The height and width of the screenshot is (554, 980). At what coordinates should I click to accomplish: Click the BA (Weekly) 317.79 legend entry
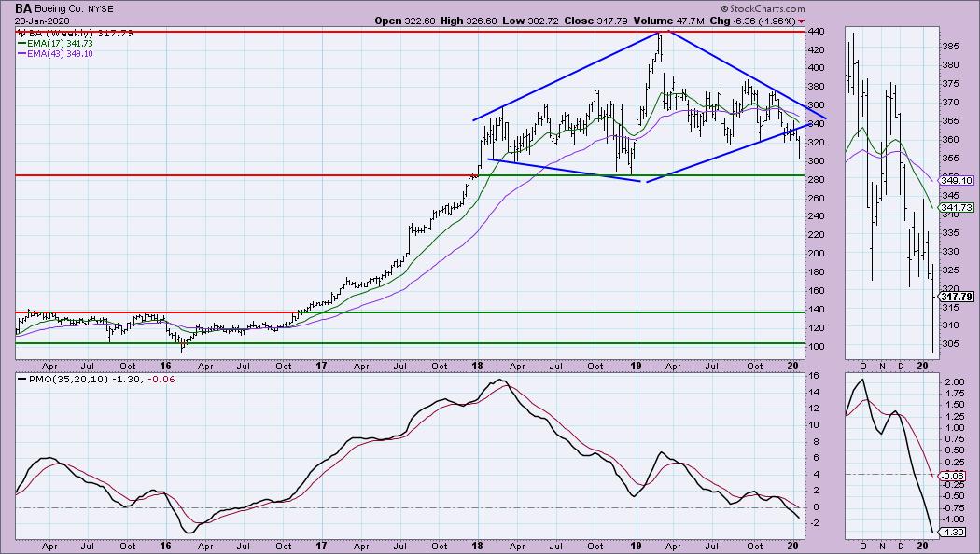click(75, 33)
